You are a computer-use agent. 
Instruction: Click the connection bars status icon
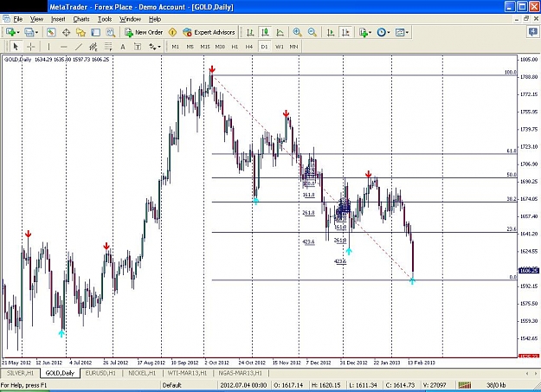(465, 385)
